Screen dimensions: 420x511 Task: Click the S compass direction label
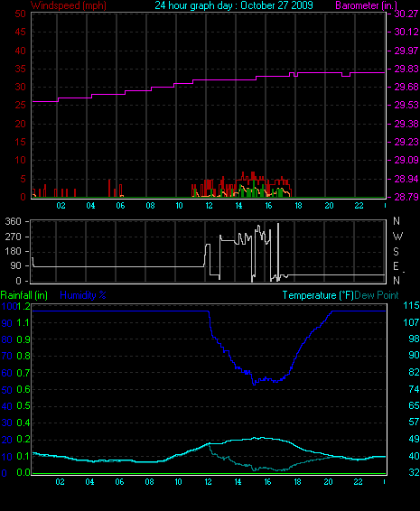[396, 252]
